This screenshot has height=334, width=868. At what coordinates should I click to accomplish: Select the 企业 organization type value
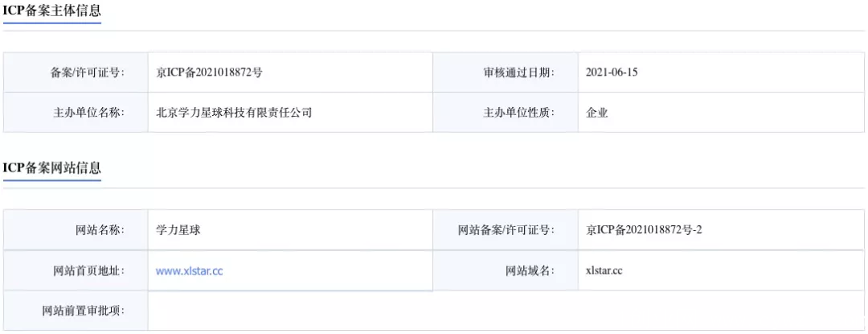[596, 113]
